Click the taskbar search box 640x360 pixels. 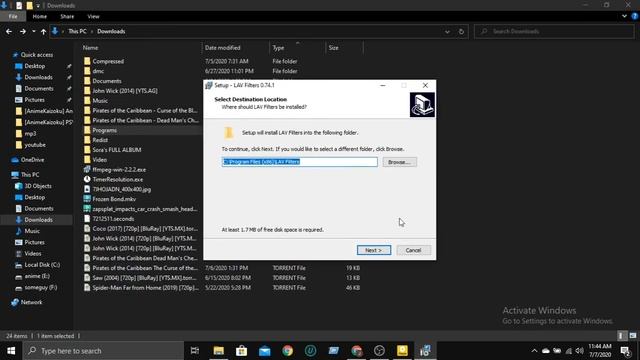tap(103, 351)
